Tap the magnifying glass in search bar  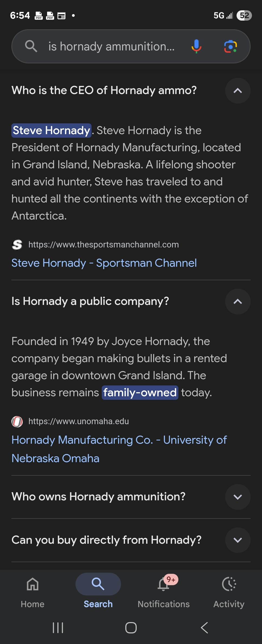click(31, 46)
